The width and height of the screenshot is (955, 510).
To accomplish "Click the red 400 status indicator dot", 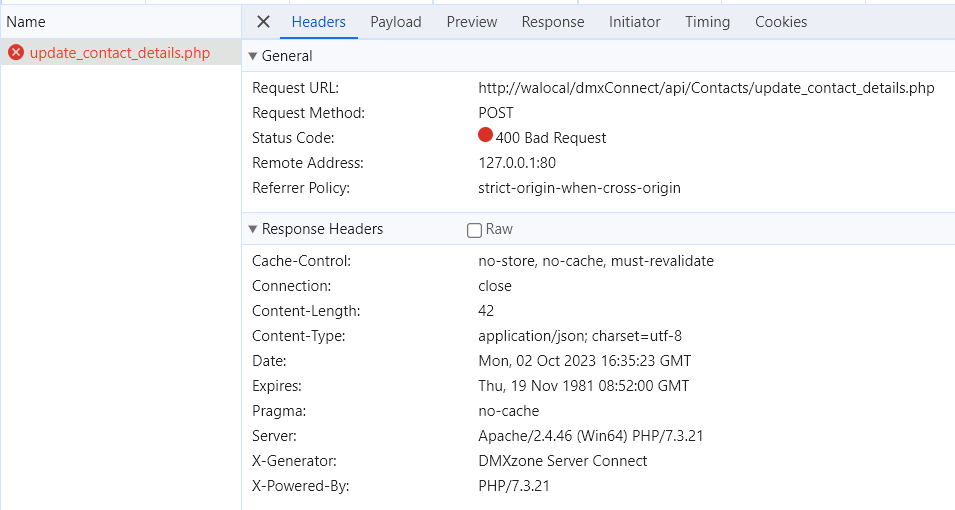I will pyautogui.click(x=486, y=136).
